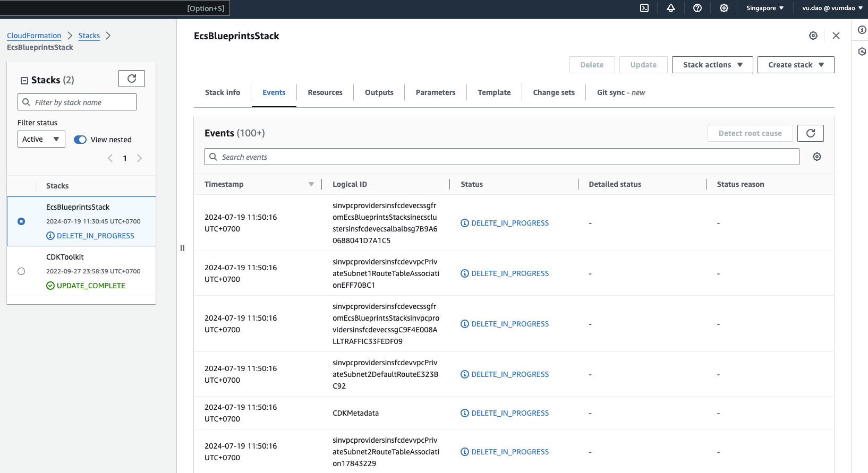Switch to the Git sync tab
This screenshot has width=868, height=473.
coord(621,92)
